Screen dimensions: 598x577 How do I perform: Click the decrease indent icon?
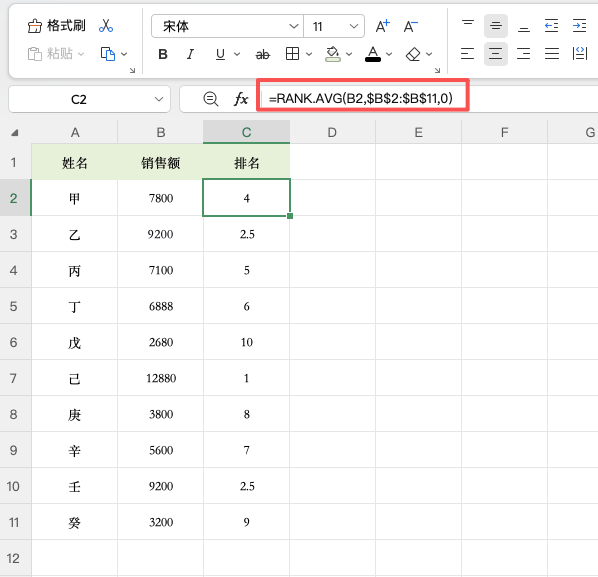click(x=551, y=26)
